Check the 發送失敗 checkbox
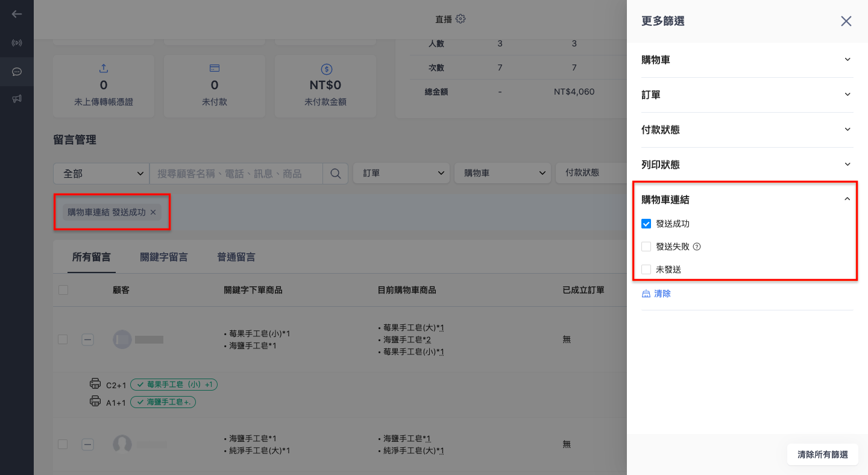This screenshot has height=475, width=868. point(646,247)
